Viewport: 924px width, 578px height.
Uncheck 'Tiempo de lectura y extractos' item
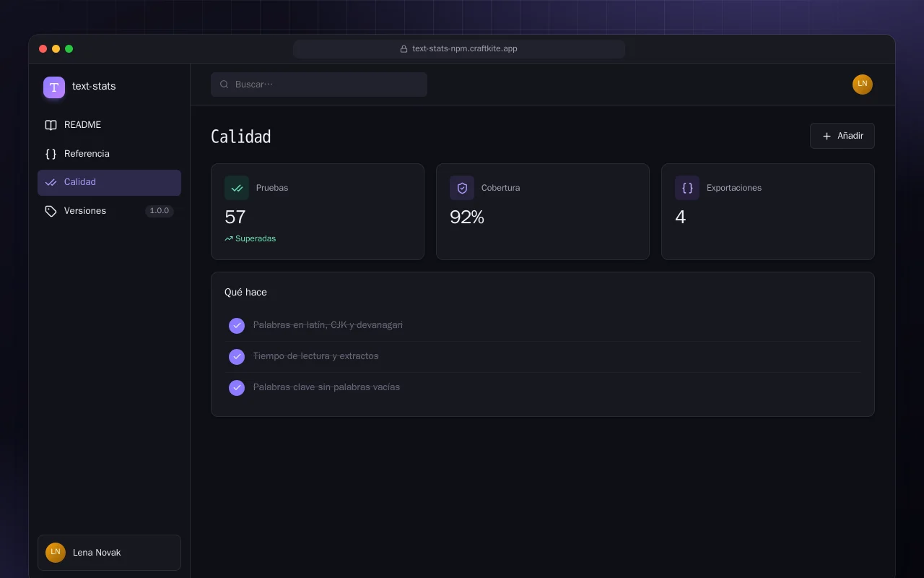pyautogui.click(x=237, y=357)
